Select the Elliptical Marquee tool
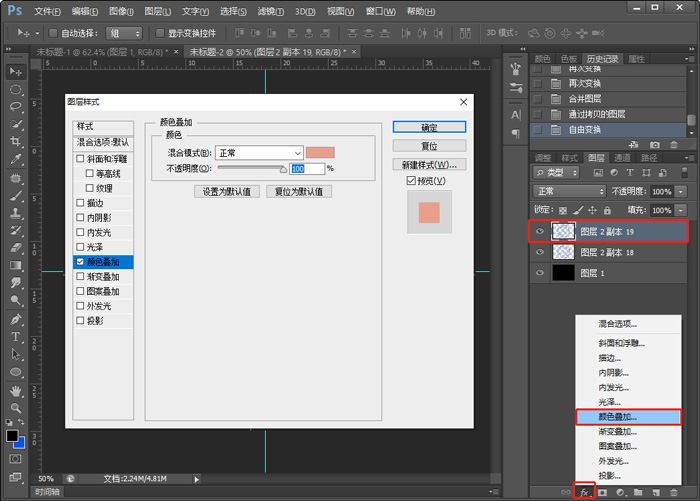This screenshot has width=700, height=501. [16, 90]
